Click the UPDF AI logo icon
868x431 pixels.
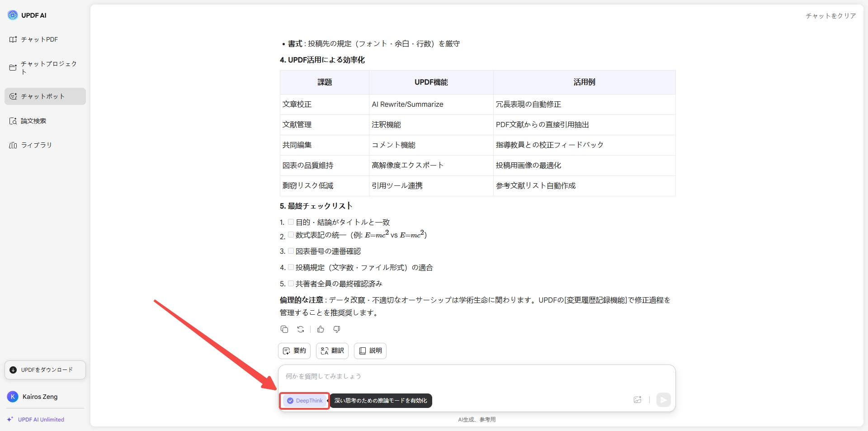13,15
